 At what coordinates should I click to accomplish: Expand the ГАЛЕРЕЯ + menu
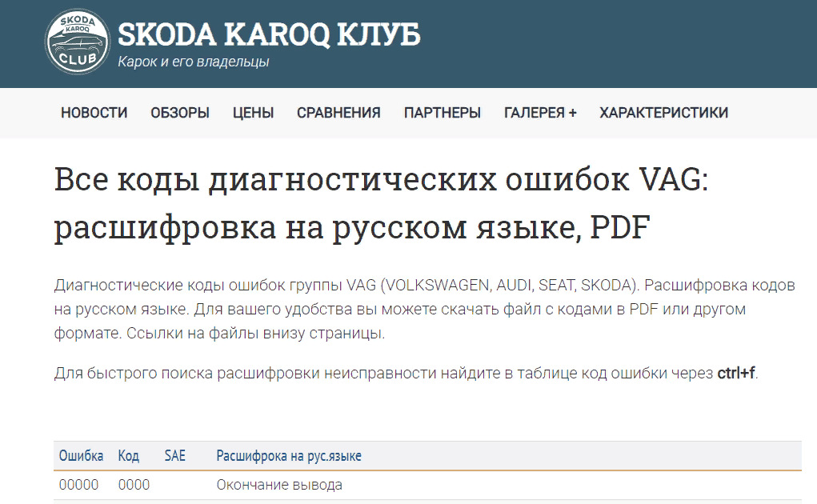(x=540, y=113)
